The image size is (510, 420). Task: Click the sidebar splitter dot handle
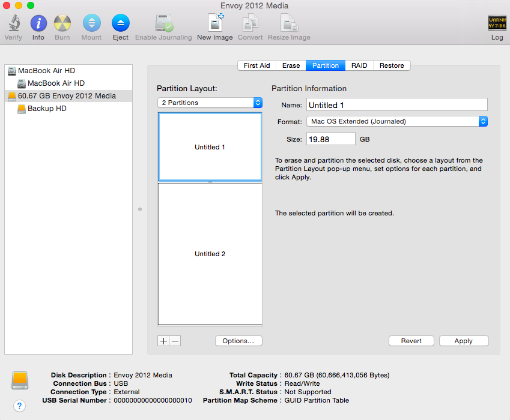140,209
